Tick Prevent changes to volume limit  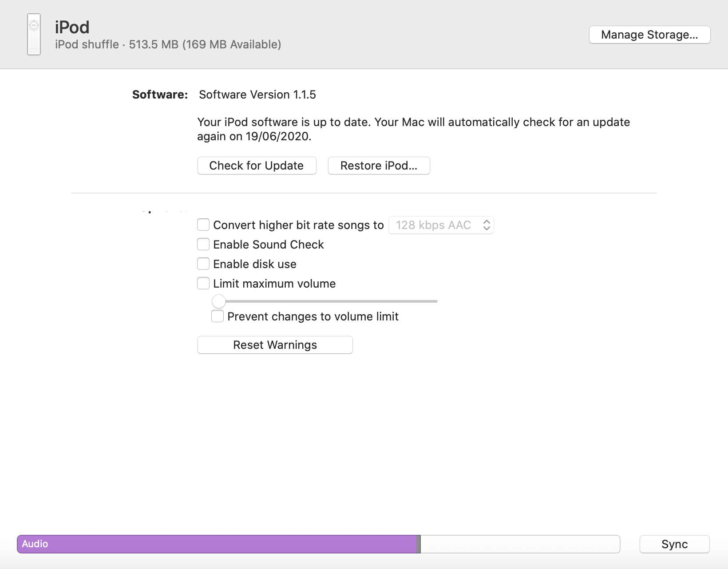[x=218, y=316]
